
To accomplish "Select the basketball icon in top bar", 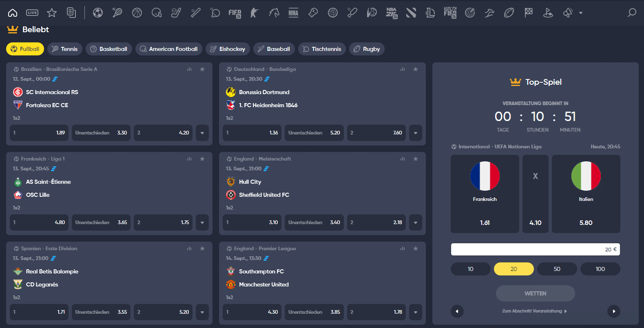I will pyautogui.click(x=137, y=13).
